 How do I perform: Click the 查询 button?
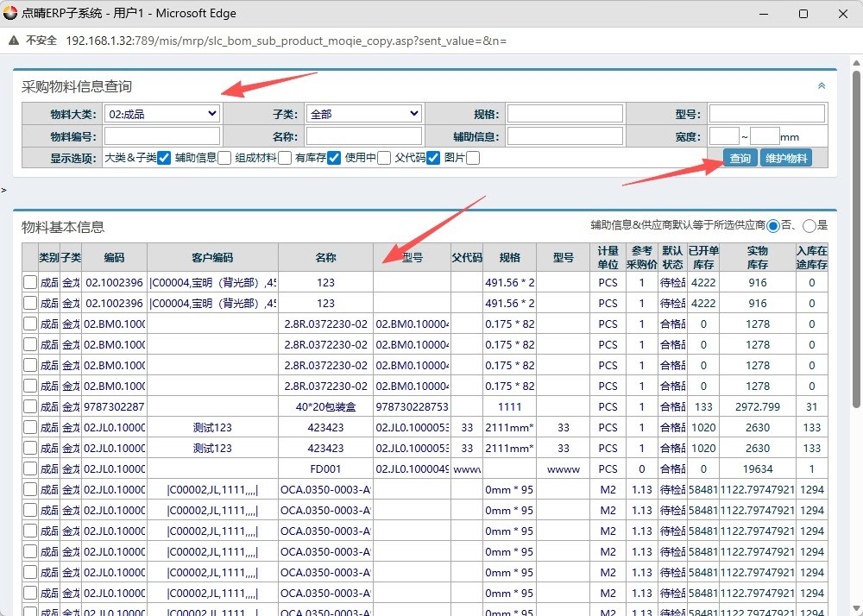coord(740,159)
